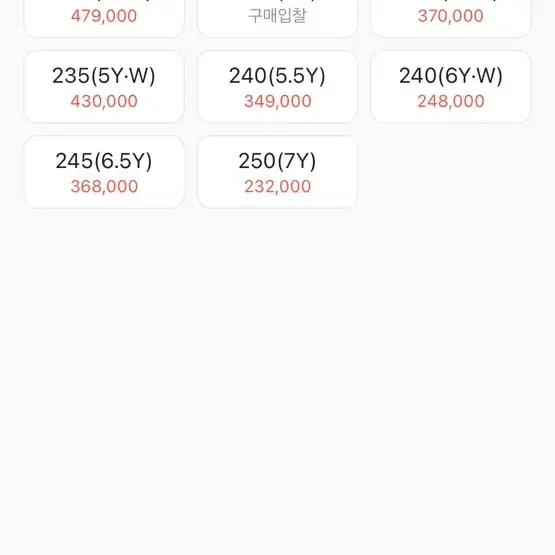Choose the 250(7Y) size option
Screen dimensions: 555x555
[277, 172]
